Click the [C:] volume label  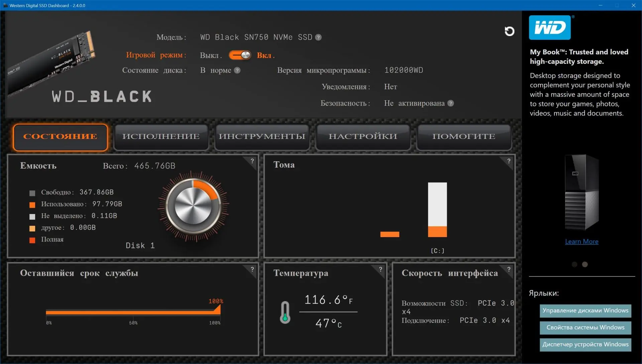pos(437,251)
